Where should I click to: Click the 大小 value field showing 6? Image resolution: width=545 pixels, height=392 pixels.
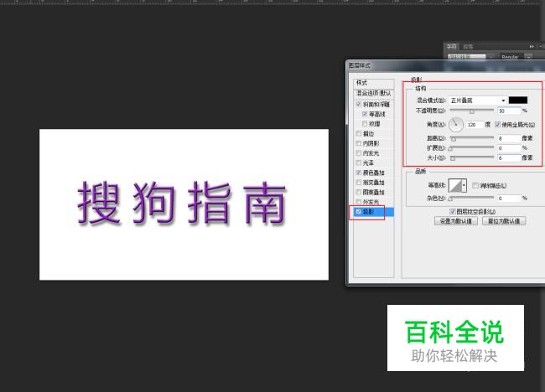(509, 157)
